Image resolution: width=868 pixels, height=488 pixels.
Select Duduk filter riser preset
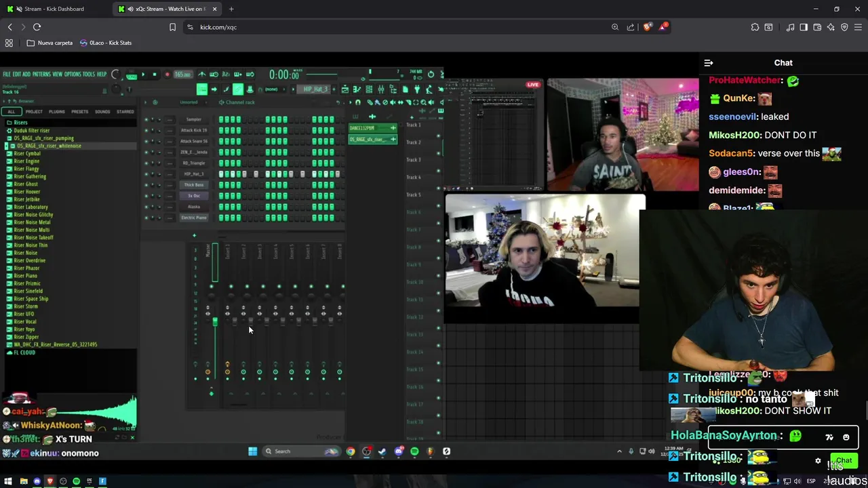pos(32,130)
